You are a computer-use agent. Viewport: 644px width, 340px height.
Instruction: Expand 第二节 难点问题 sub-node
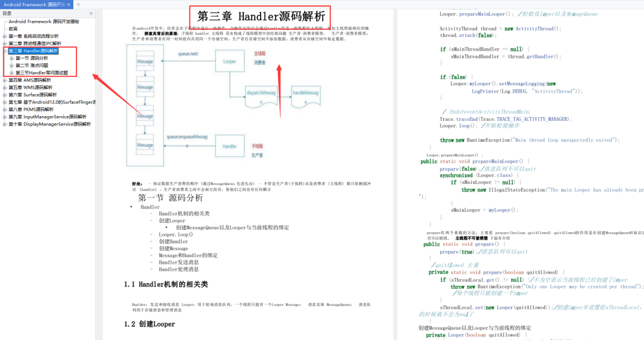11,65
